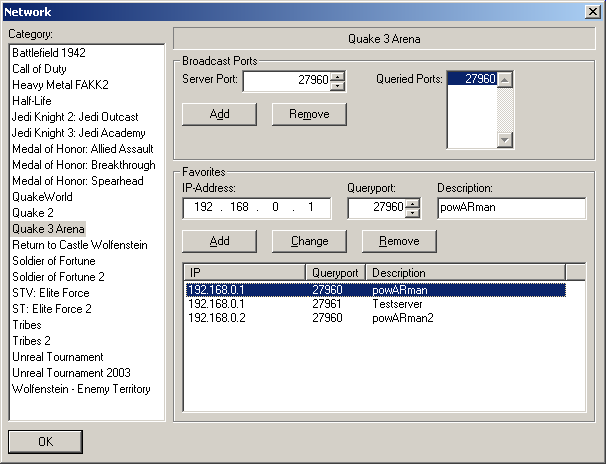This screenshot has height=464, width=606.
Task: Click 27961 queryport cell
Action: 327,304
